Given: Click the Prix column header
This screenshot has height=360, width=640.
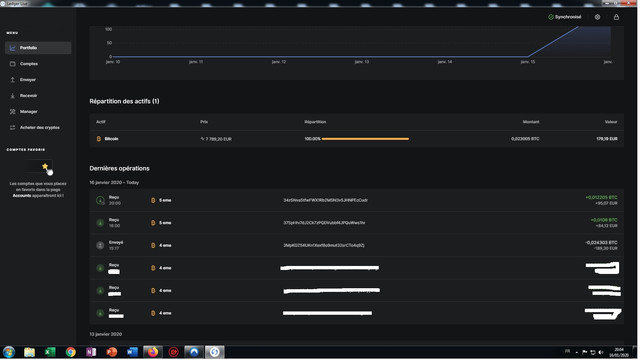Looking at the screenshot, I should [204, 122].
